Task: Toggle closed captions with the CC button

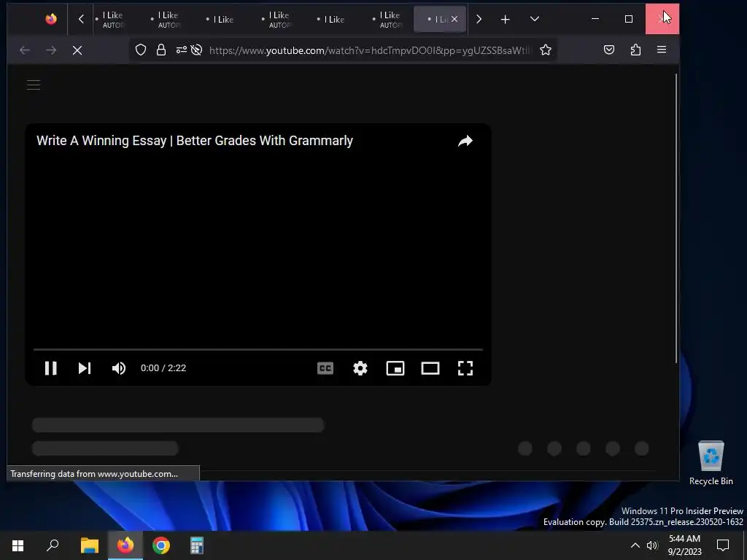Action: coord(325,368)
